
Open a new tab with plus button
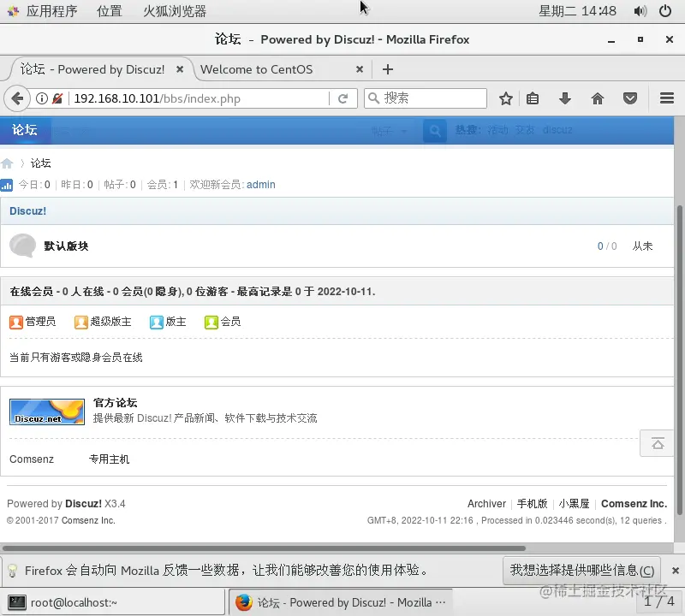pos(388,69)
